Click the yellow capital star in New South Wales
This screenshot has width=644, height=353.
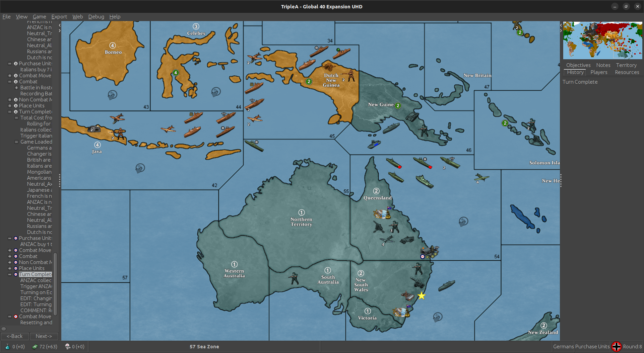click(x=422, y=296)
